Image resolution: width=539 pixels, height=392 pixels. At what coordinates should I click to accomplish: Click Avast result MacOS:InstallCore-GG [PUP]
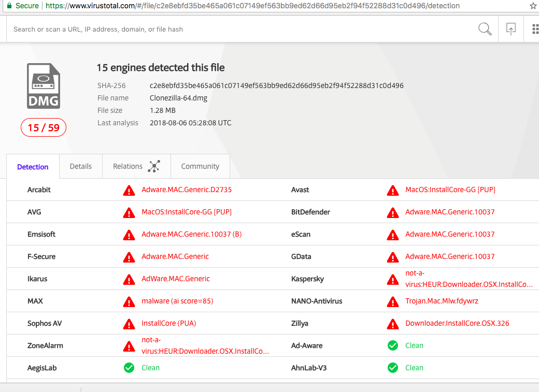(x=450, y=190)
